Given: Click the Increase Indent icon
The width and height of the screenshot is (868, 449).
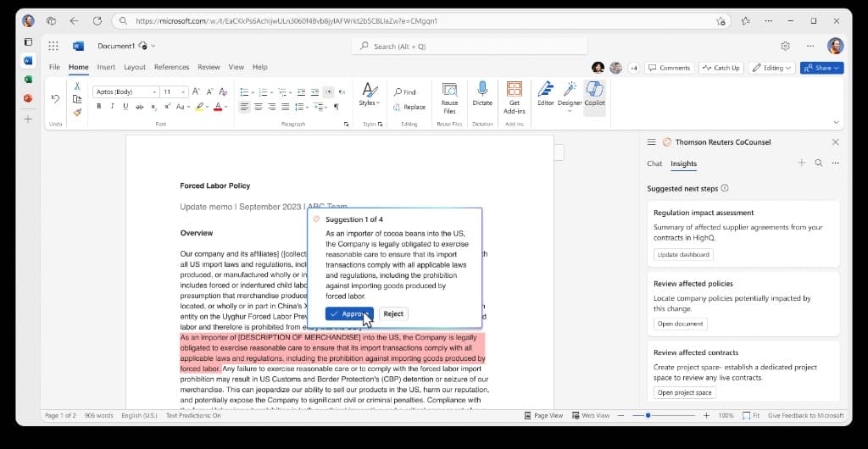Looking at the screenshot, I should [314, 91].
